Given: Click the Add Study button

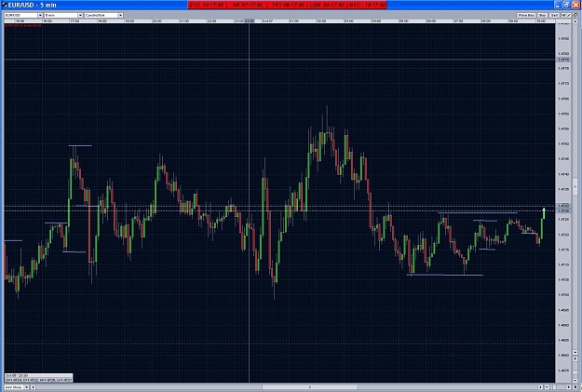Looking at the screenshot, I should (x=13, y=387).
